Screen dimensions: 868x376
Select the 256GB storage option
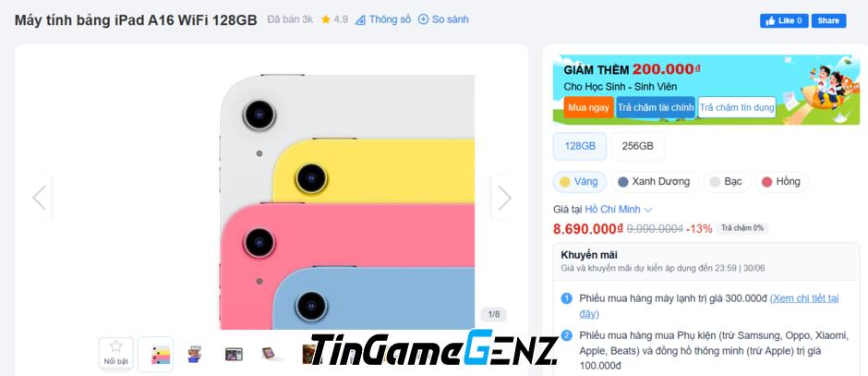[x=638, y=146]
